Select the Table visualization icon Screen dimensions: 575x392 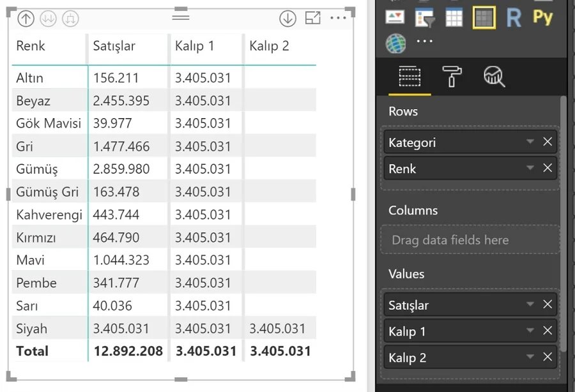point(454,18)
